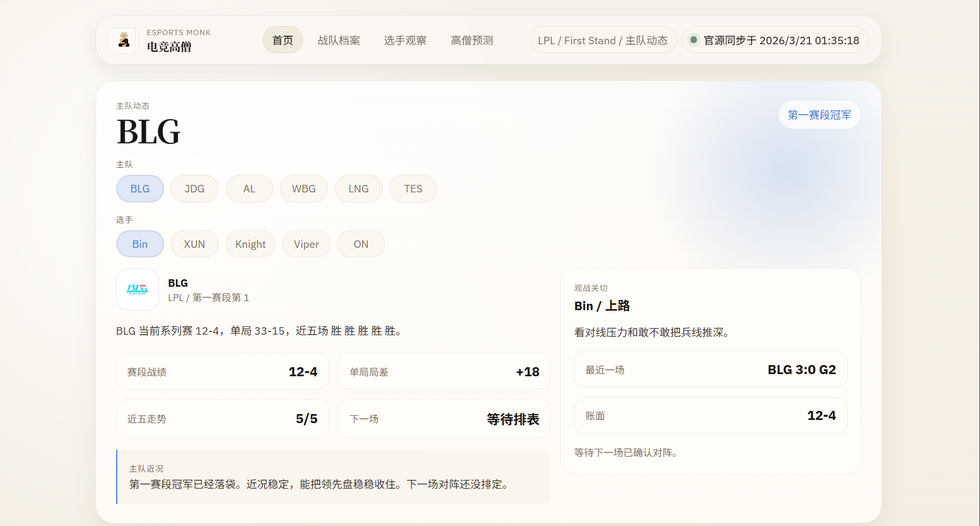The width and height of the screenshot is (980, 526).
Task: Open the 官源同步 sync timestamp panel
Action: coord(774,39)
